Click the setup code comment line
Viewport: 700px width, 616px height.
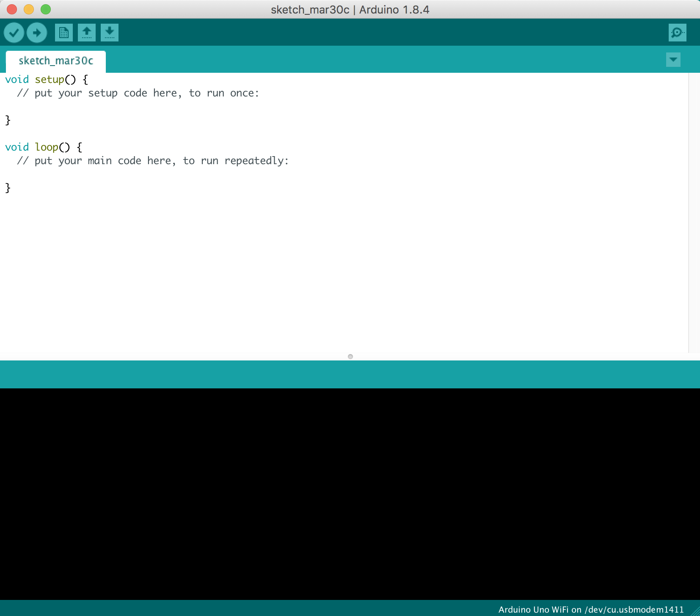pyautogui.click(x=138, y=93)
